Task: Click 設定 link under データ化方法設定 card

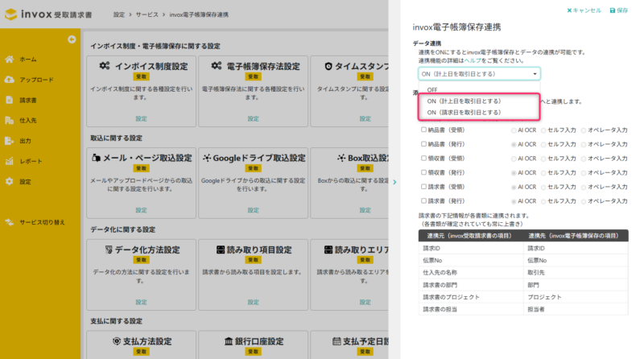Action: pyautogui.click(x=142, y=302)
